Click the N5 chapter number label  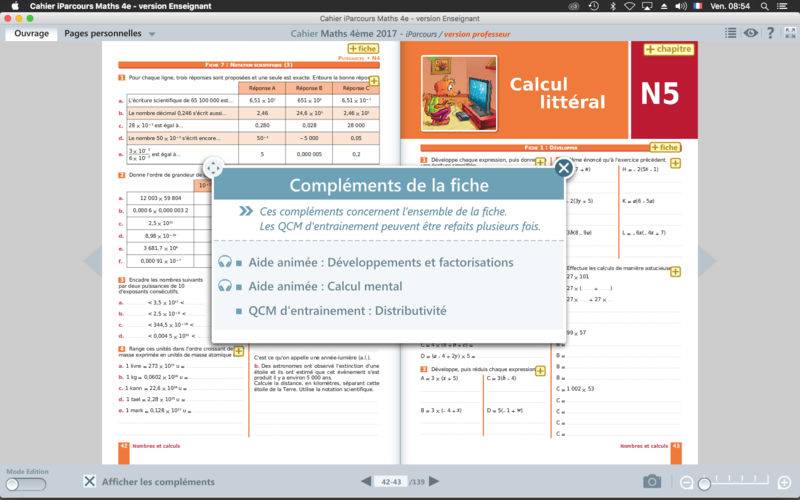[x=660, y=93]
